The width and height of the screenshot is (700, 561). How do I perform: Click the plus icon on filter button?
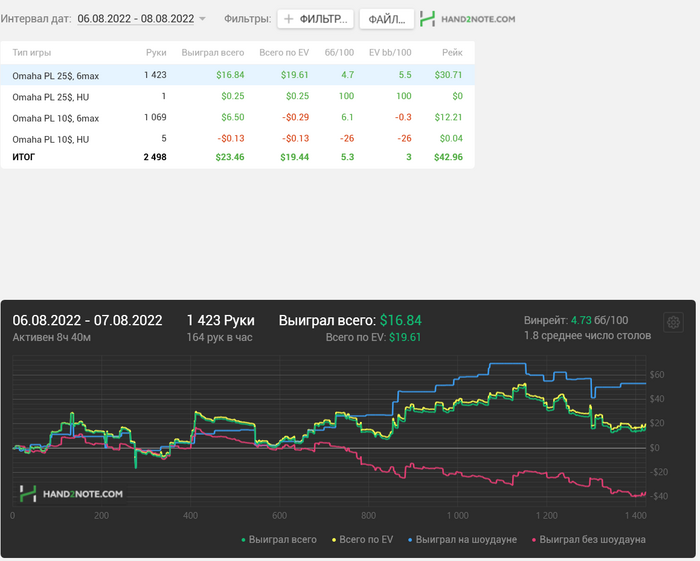tap(289, 19)
